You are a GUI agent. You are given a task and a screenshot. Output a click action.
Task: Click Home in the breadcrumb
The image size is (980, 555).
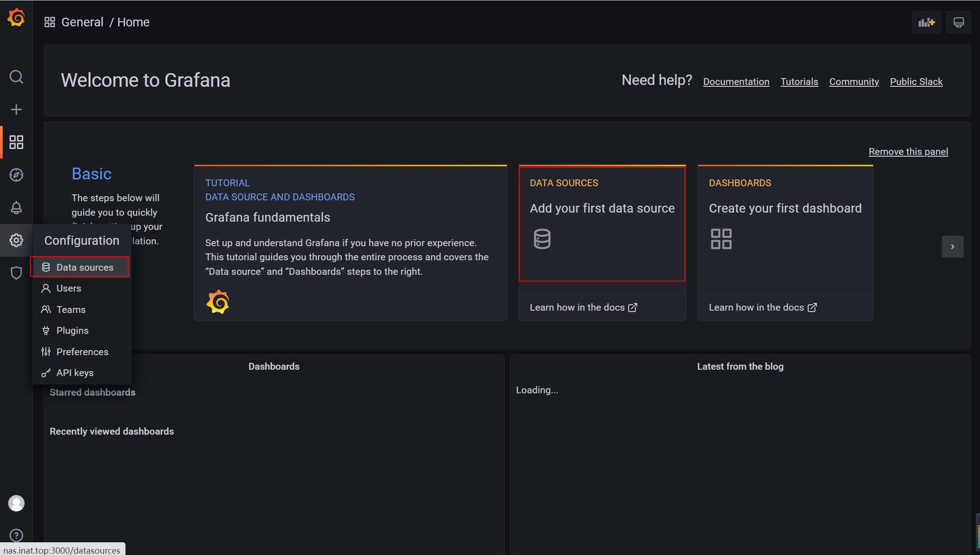coord(133,22)
